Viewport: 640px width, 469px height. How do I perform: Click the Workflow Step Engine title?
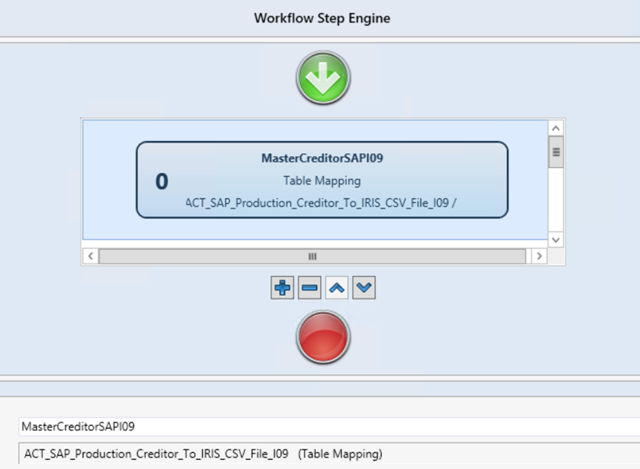click(x=322, y=18)
